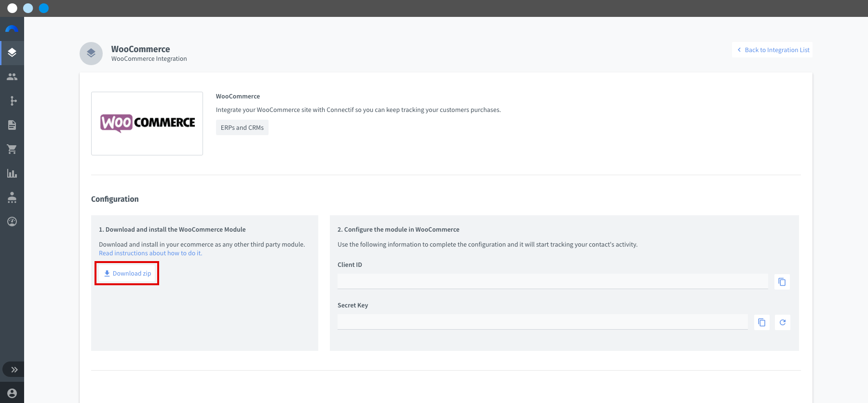Click the Download zip button
The image size is (868, 403).
coord(127,273)
